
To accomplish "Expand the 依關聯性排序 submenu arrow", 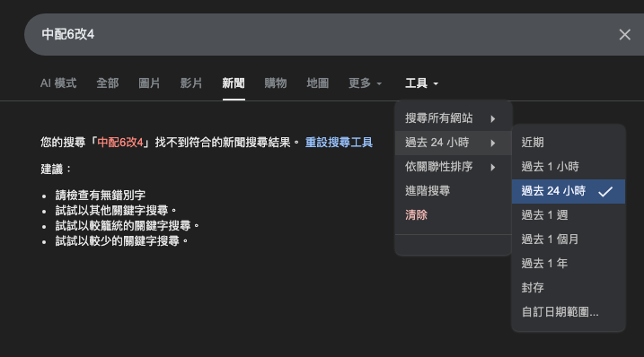I will pyautogui.click(x=493, y=168).
